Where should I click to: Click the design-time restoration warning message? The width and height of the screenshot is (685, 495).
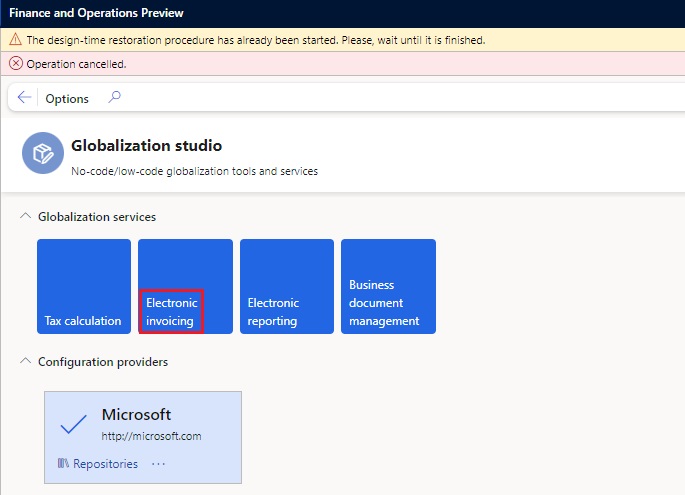point(256,40)
